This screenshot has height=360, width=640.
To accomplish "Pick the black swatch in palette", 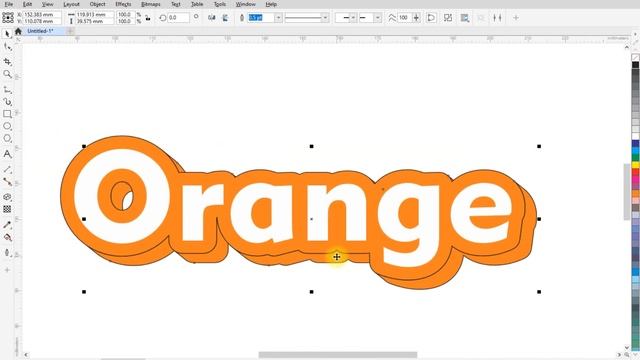I will pyautogui.click(x=635, y=65).
